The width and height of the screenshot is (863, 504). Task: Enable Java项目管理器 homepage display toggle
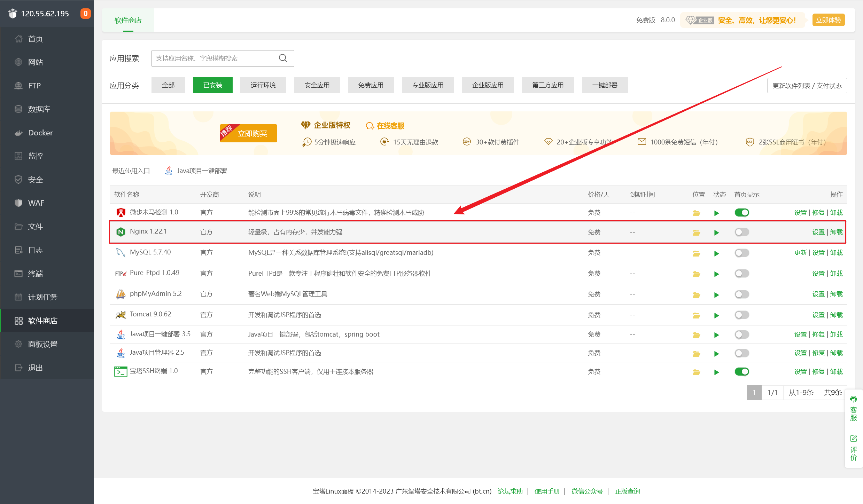tap(742, 353)
